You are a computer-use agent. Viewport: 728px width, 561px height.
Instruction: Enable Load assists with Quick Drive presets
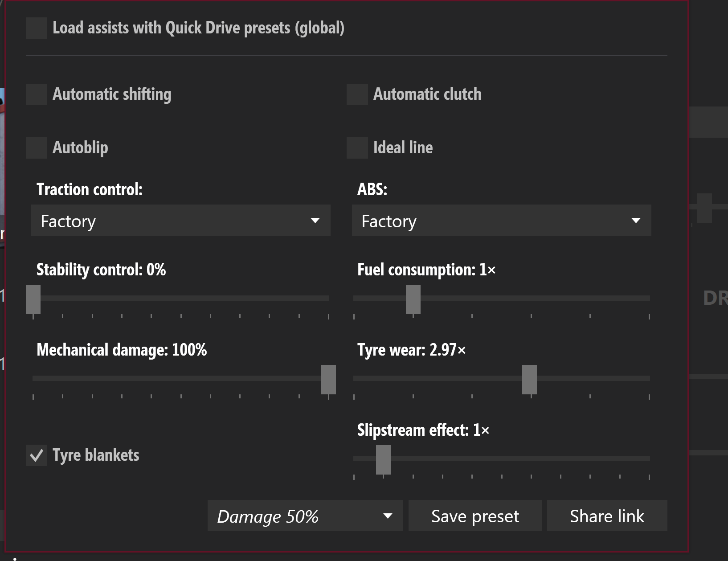tap(37, 28)
